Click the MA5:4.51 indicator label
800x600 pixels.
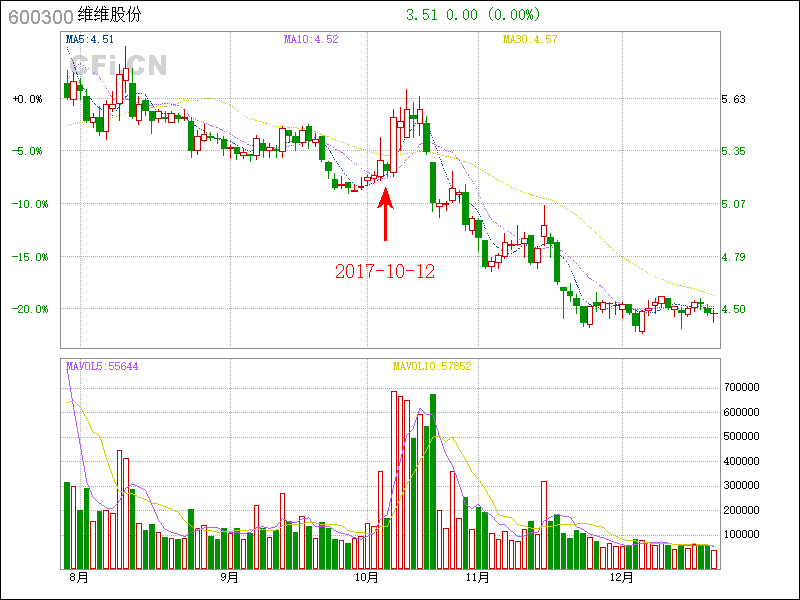[90, 40]
